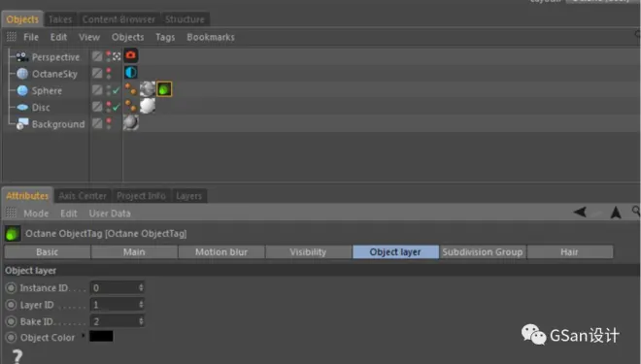Step the Layer ID spinner arrows
Image resolution: width=641 pixels, height=364 pixels.
(141, 305)
